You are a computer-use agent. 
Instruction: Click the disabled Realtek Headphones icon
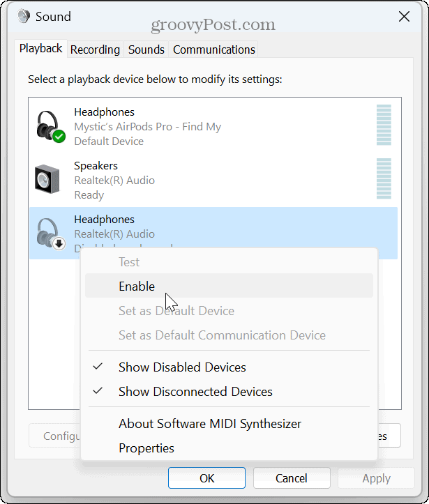(x=50, y=234)
